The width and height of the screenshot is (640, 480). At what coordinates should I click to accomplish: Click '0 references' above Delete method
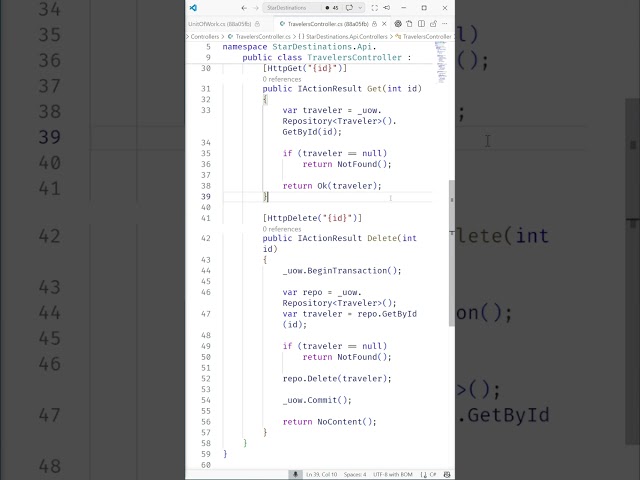(x=282, y=229)
